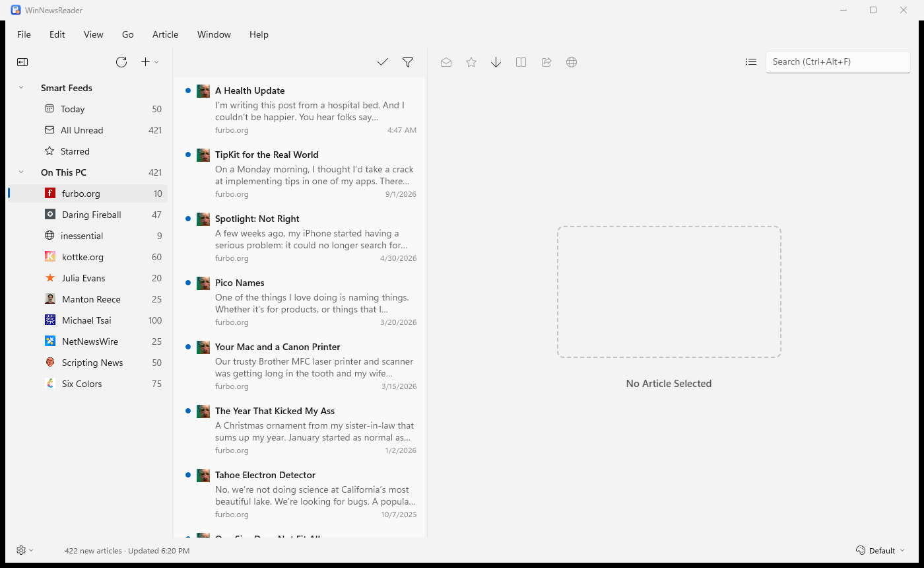Click the On This PC heading

(x=63, y=172)
